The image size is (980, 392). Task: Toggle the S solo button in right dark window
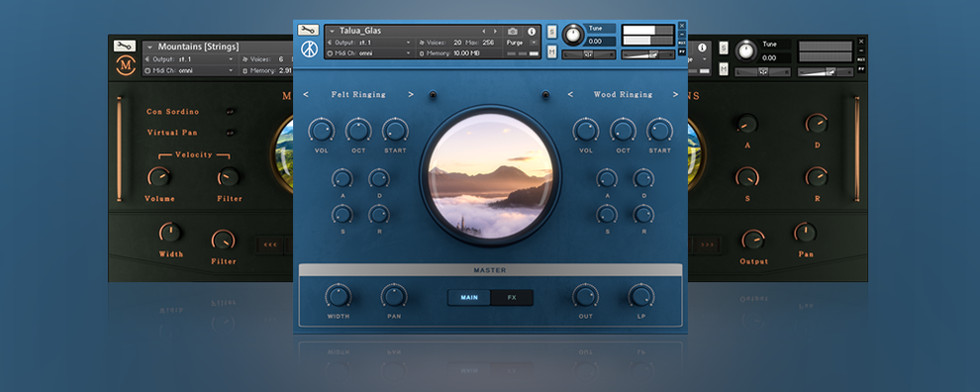click(x=724, y=49)
